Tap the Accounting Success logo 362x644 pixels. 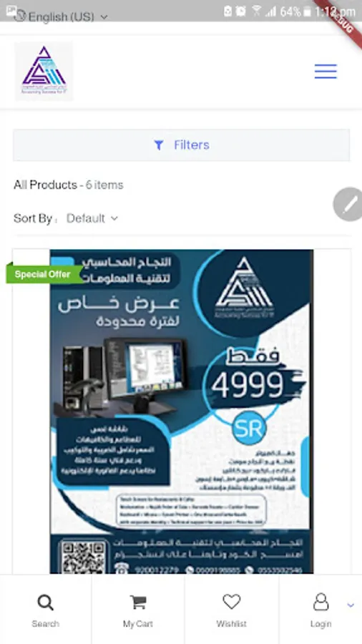[44, 71]
